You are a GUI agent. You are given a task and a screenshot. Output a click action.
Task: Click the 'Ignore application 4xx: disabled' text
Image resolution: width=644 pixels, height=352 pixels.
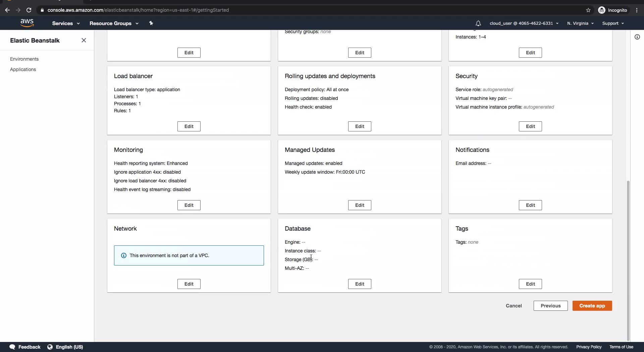(x=147, y=172)
